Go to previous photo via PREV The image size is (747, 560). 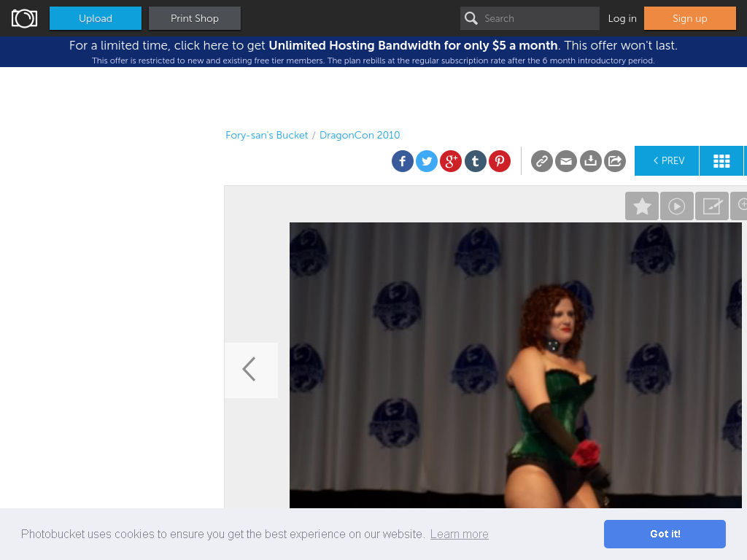pos(667,161)
